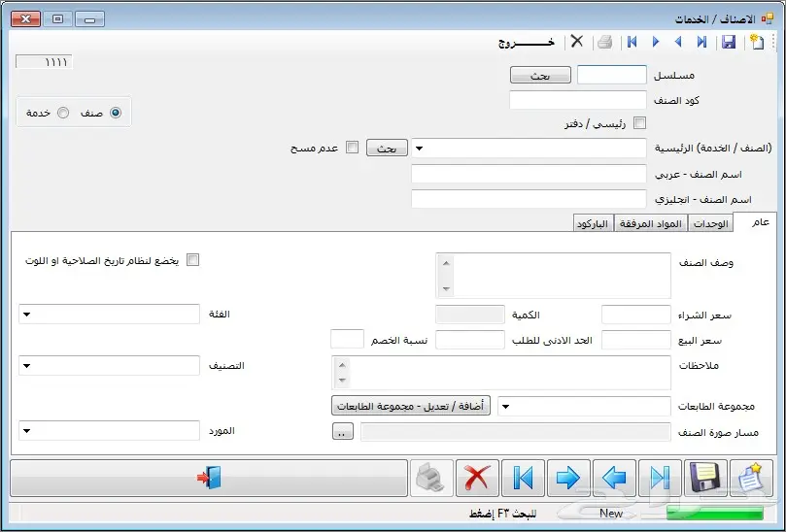
Task: Toggle the عدم مسح checkbox
Action: click(x=353, y=148)
